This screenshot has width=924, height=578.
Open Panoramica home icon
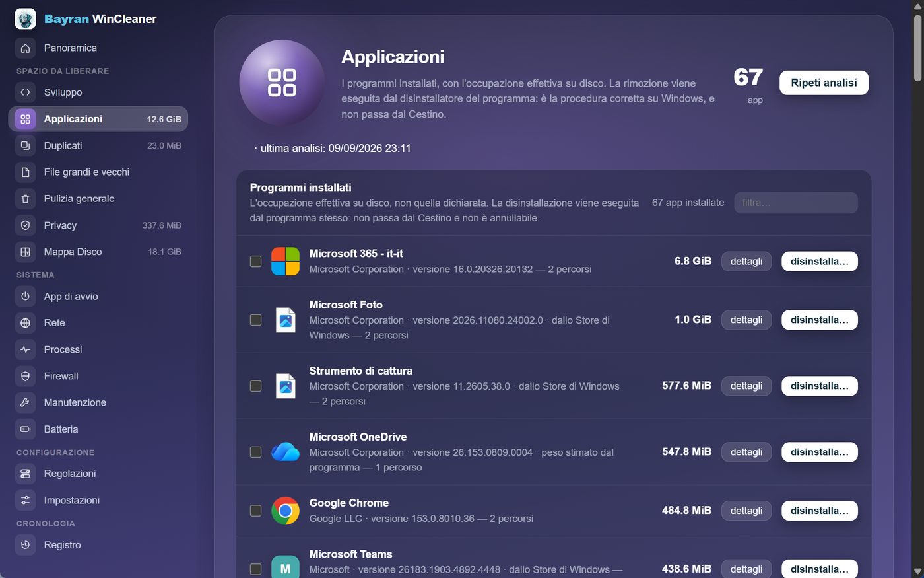pyautogui.click(x=25, y=48)
